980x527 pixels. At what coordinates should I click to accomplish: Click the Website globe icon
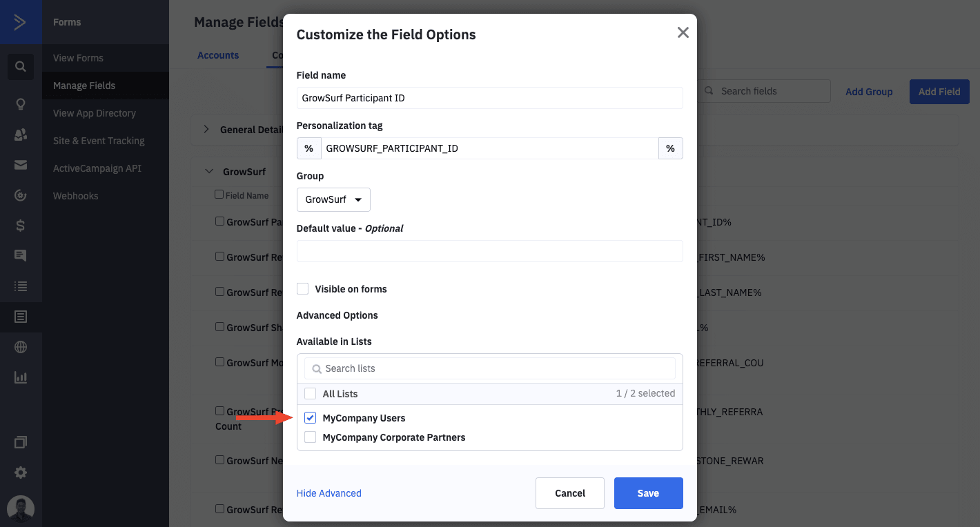click(x=21, y=347)
